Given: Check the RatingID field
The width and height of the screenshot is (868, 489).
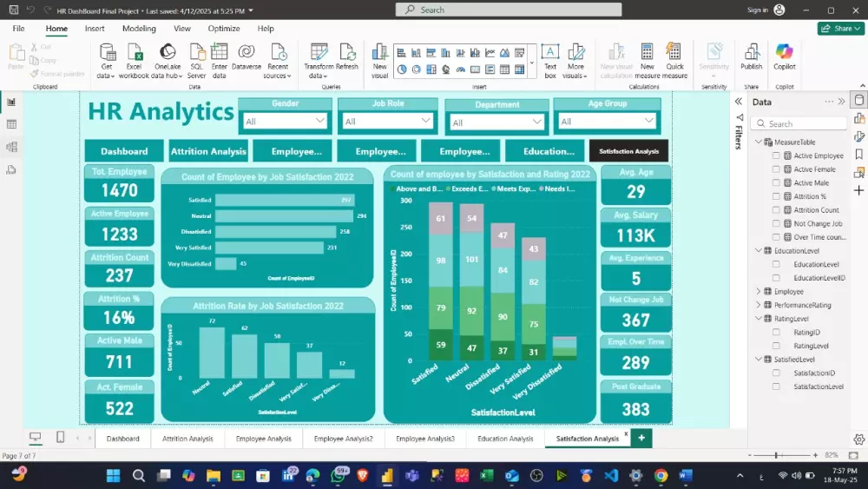Looking at the screenshot, I should point(776,333).
